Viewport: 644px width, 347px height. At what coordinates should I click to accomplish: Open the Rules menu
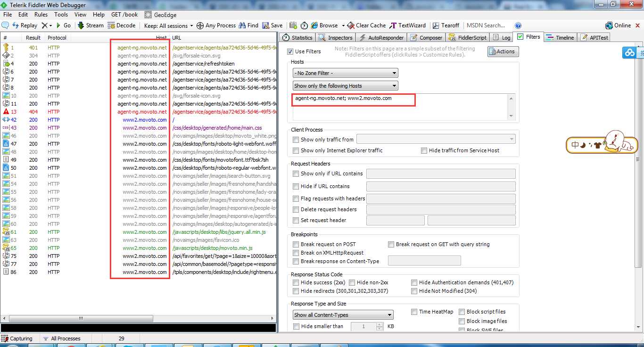coord(41,15)
